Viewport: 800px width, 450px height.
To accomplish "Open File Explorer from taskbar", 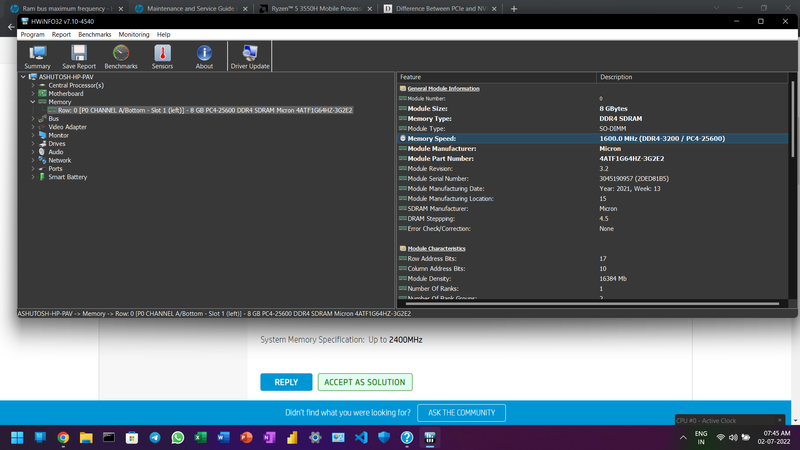I will [x=86, y=438].
